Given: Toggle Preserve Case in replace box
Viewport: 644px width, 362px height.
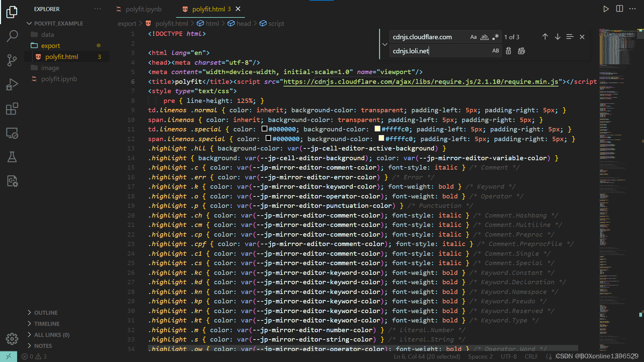Looking at the screenshot, I should (495, 51).
